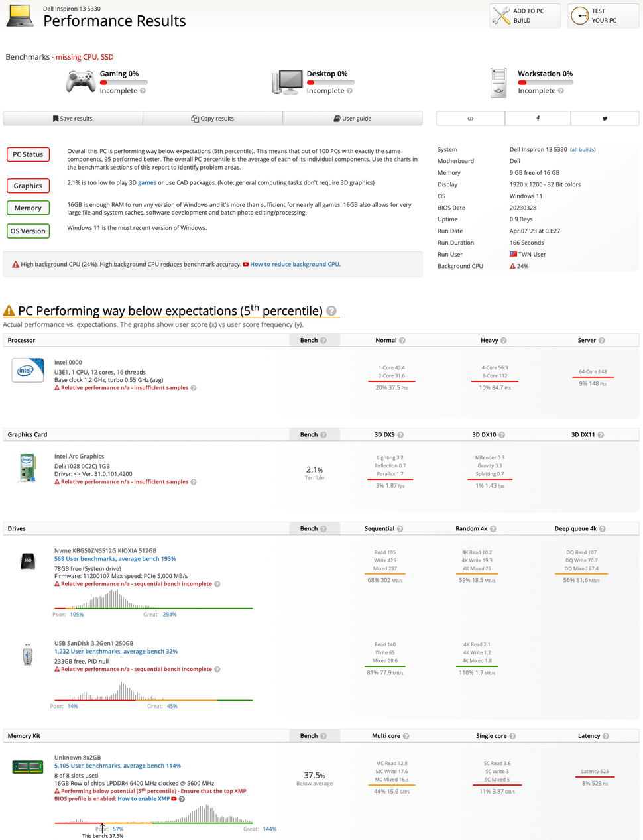Click help icon next to Processor Bench

[x=323, y=341]
